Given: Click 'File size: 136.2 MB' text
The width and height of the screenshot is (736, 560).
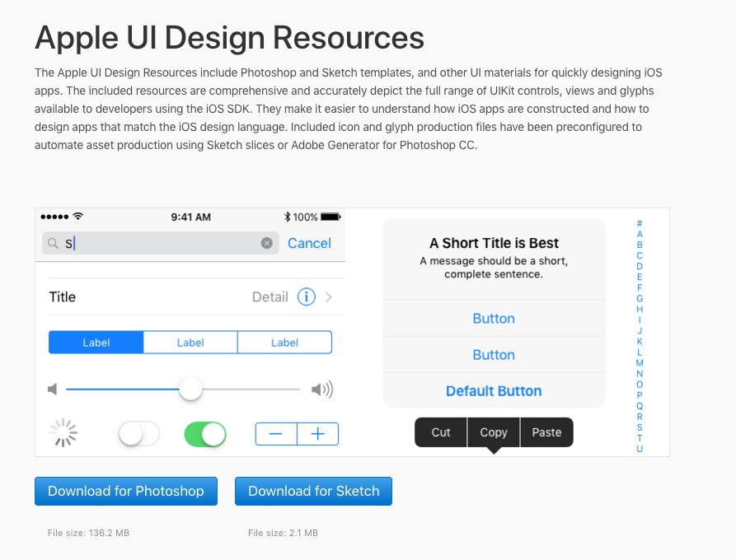Looking at the screenshot, I should [x=88, y=533].
